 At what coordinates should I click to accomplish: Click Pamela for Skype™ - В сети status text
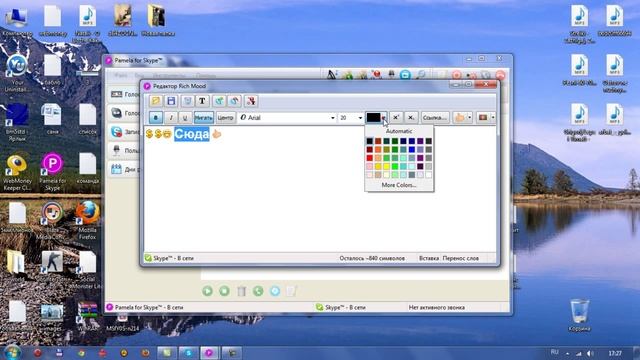pyautogui.click(x=149, y=307)
